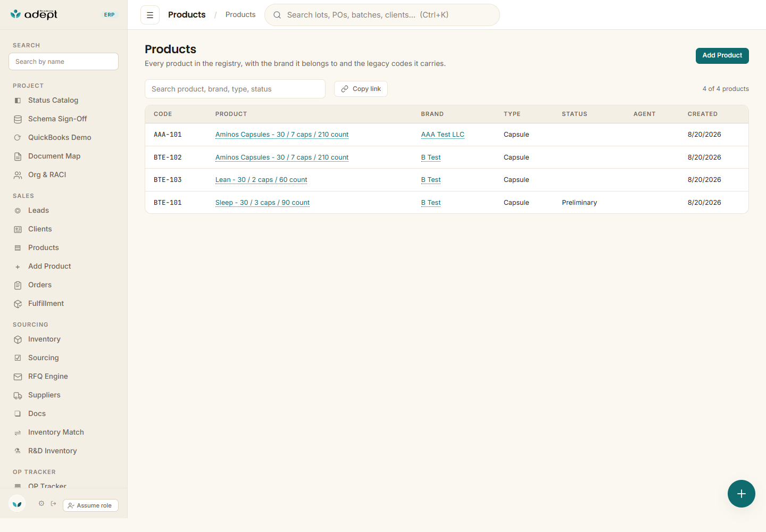Focus the sidebar Search by name field
The image size is (766, 532).
coord(63,62)
